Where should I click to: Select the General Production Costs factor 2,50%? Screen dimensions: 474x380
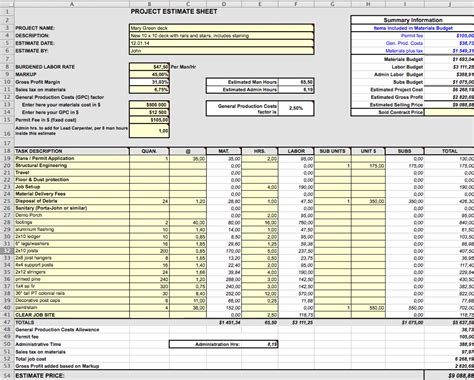tap(296, 108)
